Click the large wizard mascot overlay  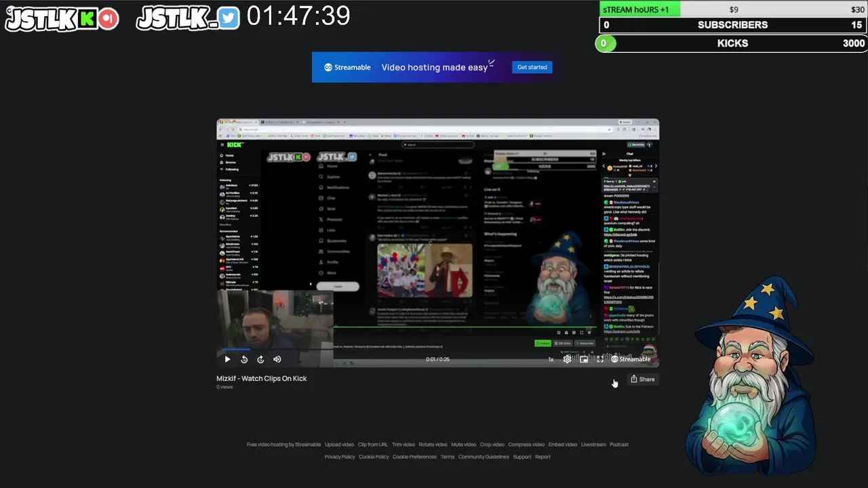point(753,376)
